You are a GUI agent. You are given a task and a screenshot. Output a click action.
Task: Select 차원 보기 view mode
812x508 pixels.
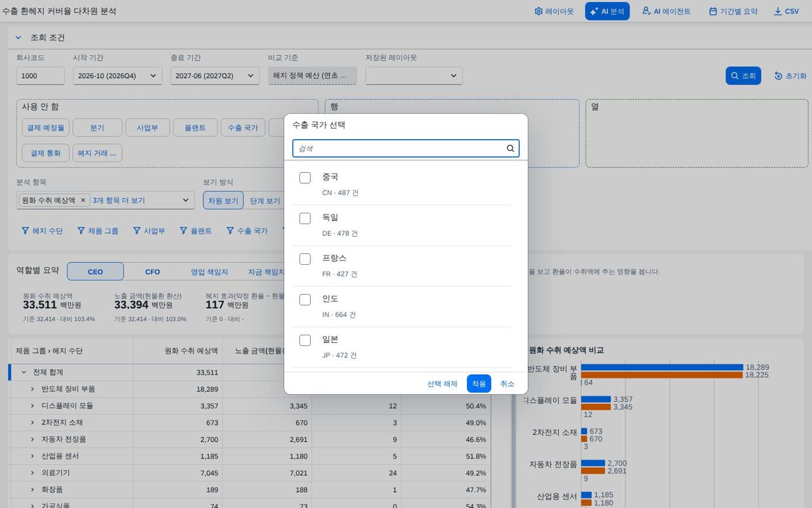click(x=223, y=201)
